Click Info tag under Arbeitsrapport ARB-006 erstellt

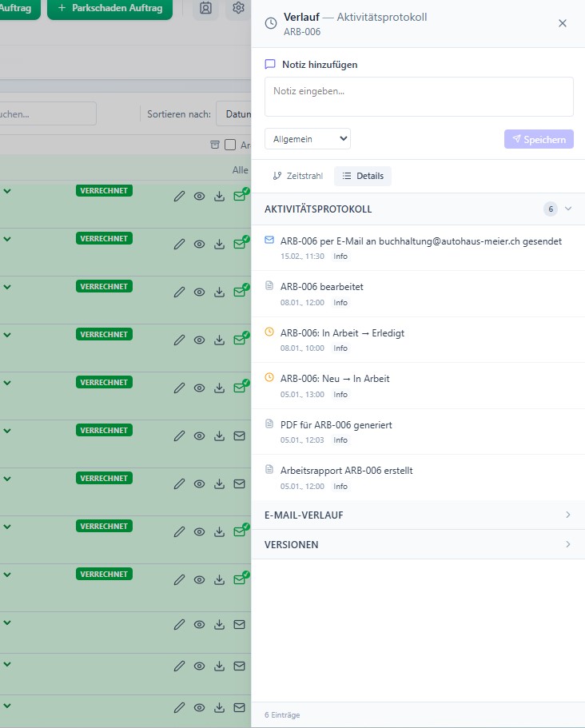(x=340, y=487)
